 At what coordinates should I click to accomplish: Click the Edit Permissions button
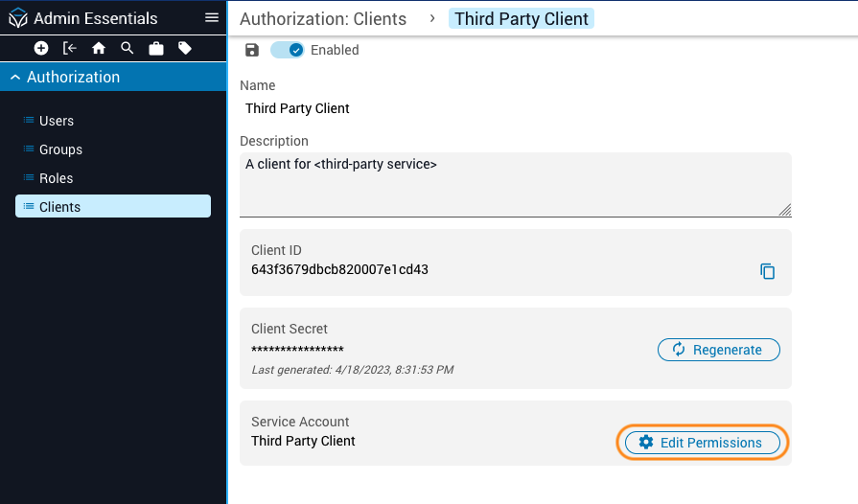[x=702, y=443]
